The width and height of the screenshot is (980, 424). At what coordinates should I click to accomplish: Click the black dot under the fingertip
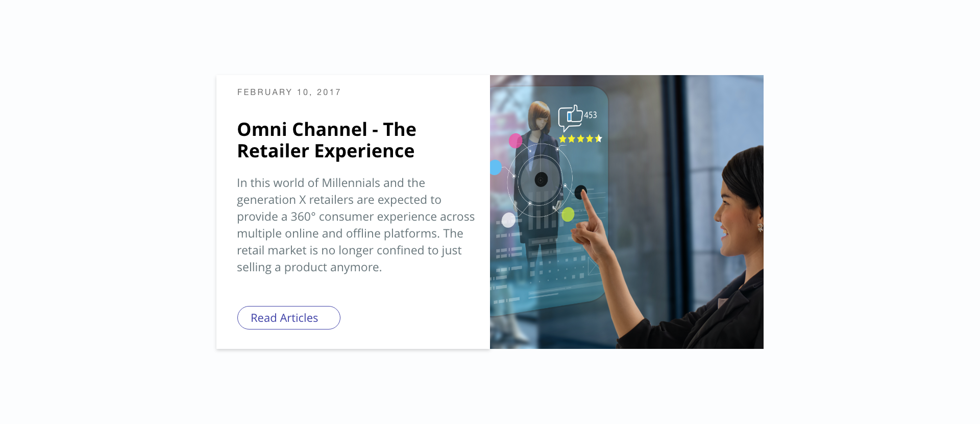tap(580, 192)
